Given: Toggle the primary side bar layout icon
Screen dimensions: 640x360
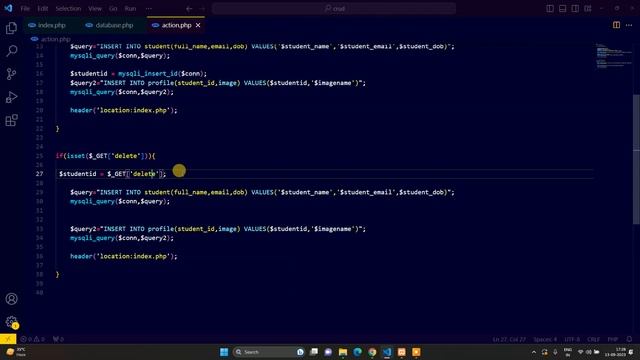Looking at the screenshot, I should pyautogui.click(x=550, y=8).
